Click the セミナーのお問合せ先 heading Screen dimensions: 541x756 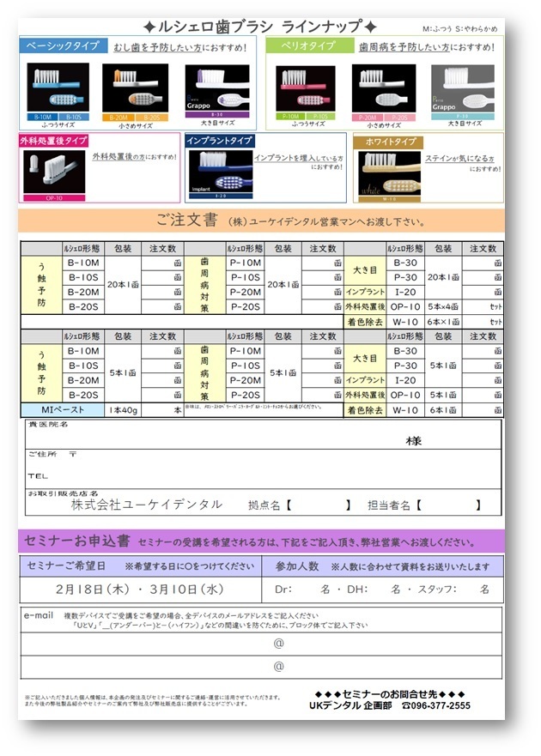coord(390,694)
